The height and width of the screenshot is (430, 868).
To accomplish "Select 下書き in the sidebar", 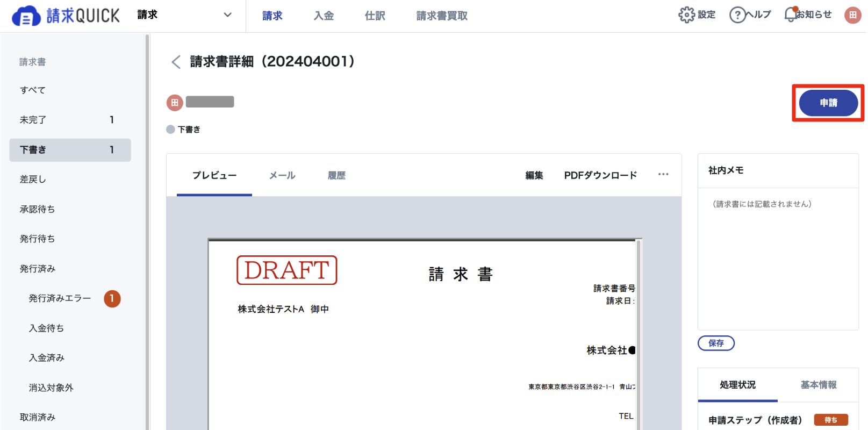I will coord(70,150).
